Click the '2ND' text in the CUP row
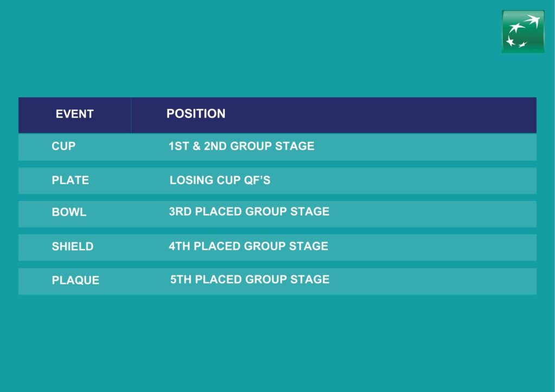 coord(215,146)
